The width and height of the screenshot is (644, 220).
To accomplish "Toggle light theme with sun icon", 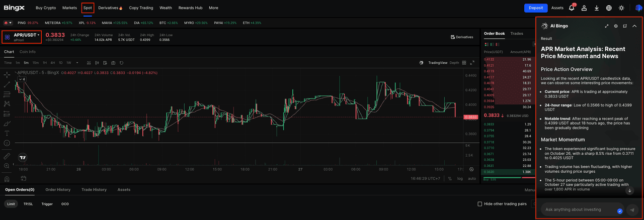I will 621,8.
